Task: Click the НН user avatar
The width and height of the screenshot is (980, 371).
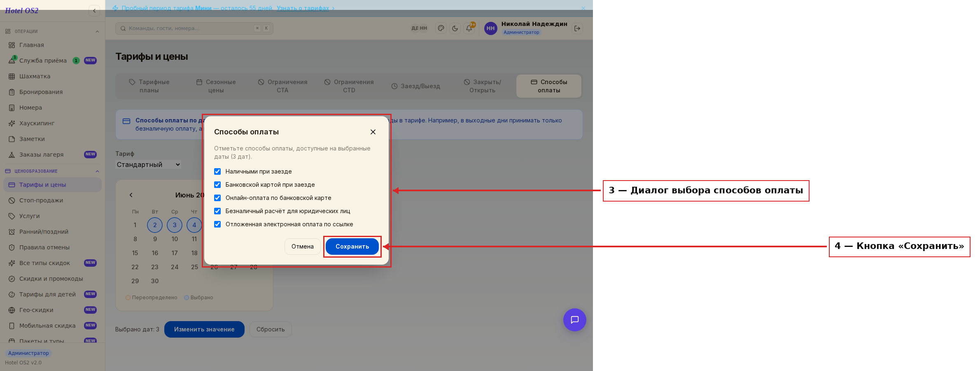Action: 490,28
